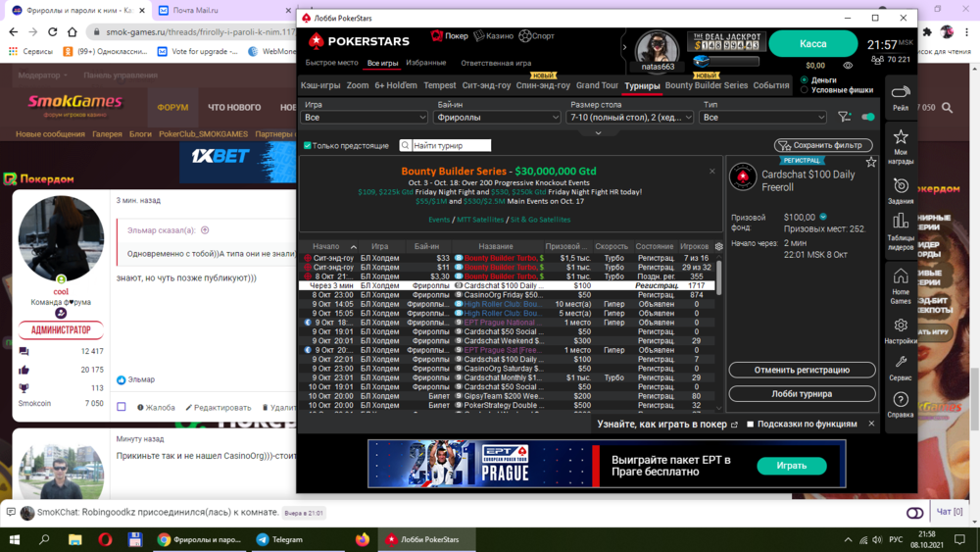Open Firefox from taskbar

click(x=362, y=539)
